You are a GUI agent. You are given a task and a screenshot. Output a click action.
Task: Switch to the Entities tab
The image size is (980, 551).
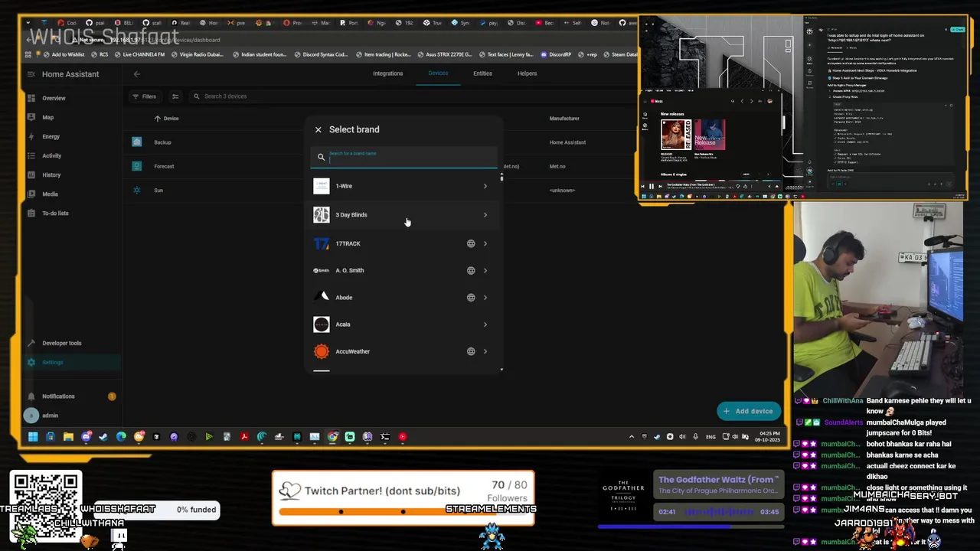482,73
